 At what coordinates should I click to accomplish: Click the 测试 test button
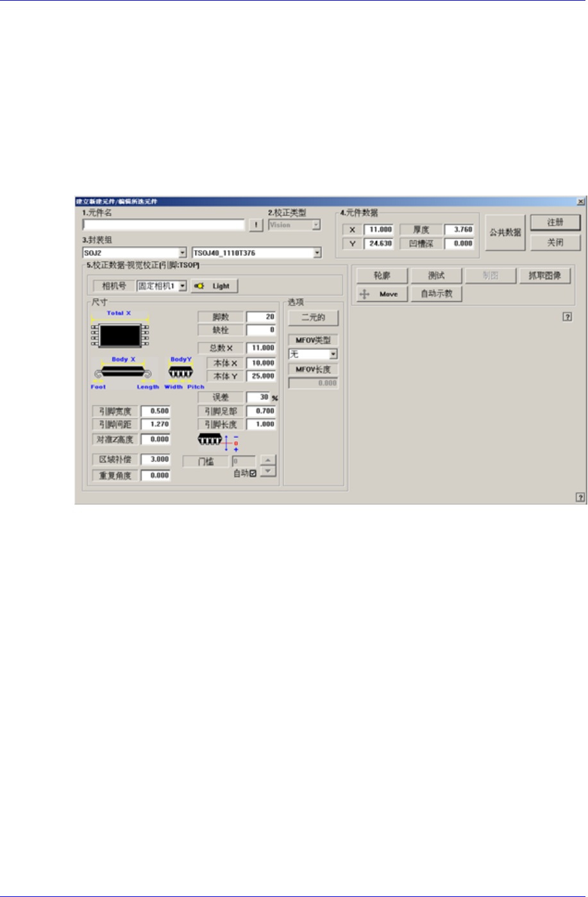437,276
